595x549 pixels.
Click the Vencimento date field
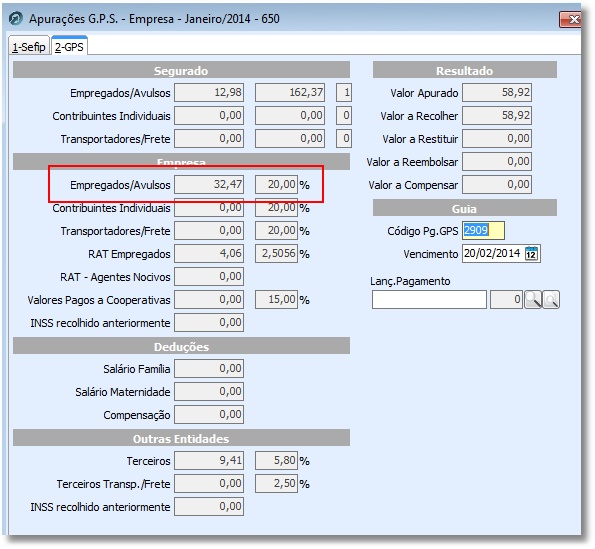(x=501, y=253)
